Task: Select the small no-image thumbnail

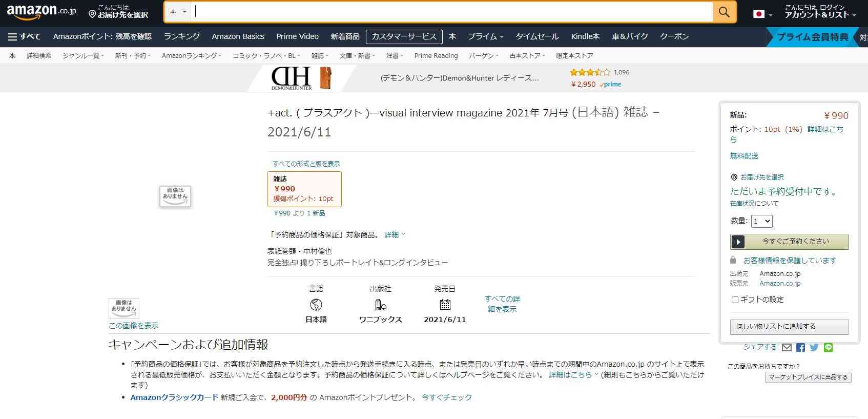Action: point(124,309)
